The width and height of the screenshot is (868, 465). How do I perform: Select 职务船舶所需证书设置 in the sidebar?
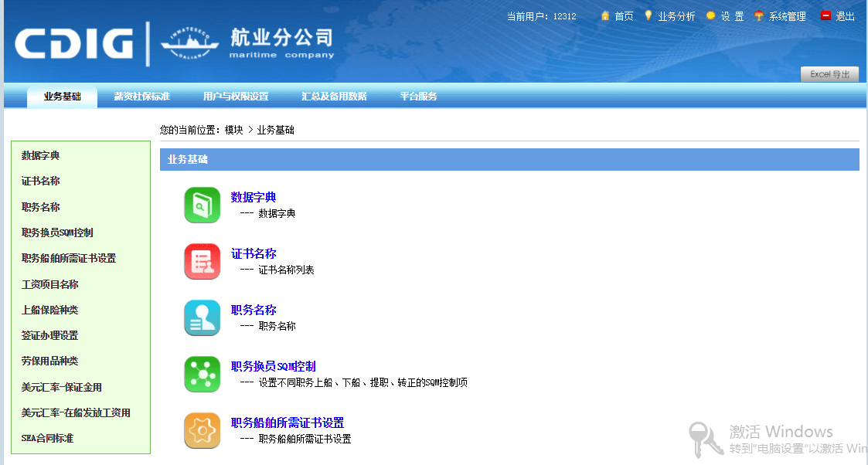(x=69, y=258)
